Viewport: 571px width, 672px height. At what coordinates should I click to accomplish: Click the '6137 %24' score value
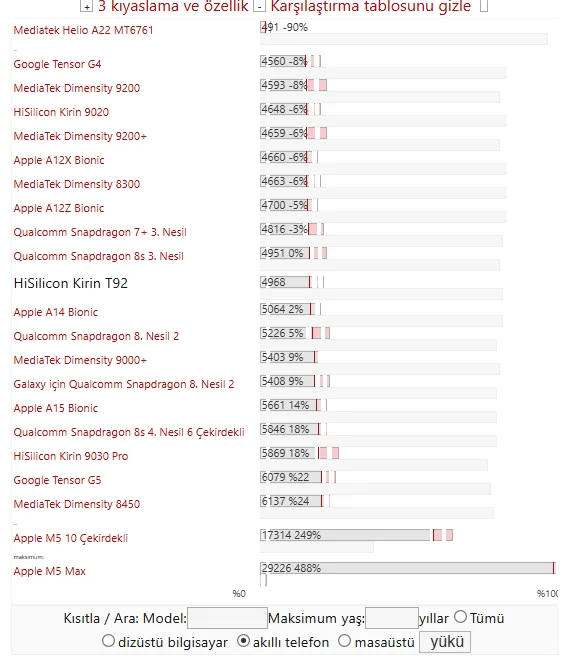(286, 501)
